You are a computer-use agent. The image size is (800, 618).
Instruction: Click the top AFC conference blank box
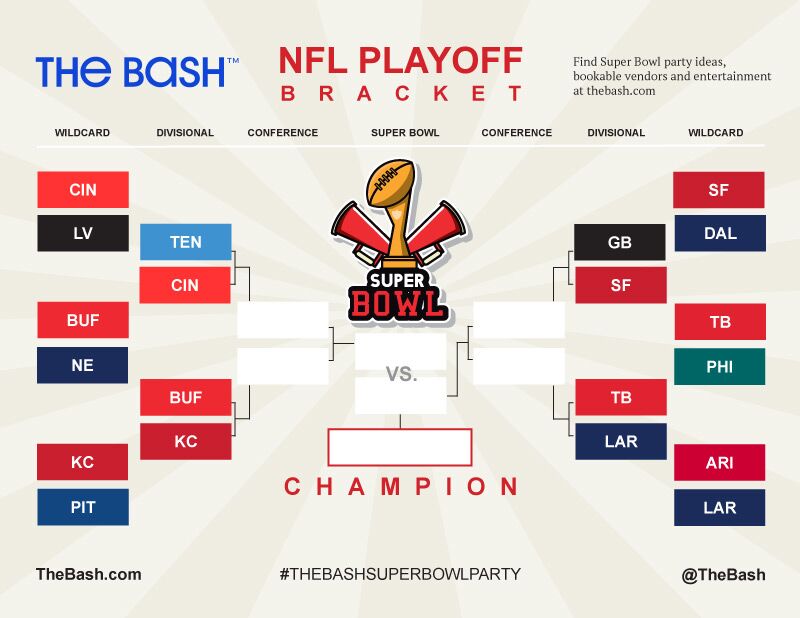[x=283, y=320]
